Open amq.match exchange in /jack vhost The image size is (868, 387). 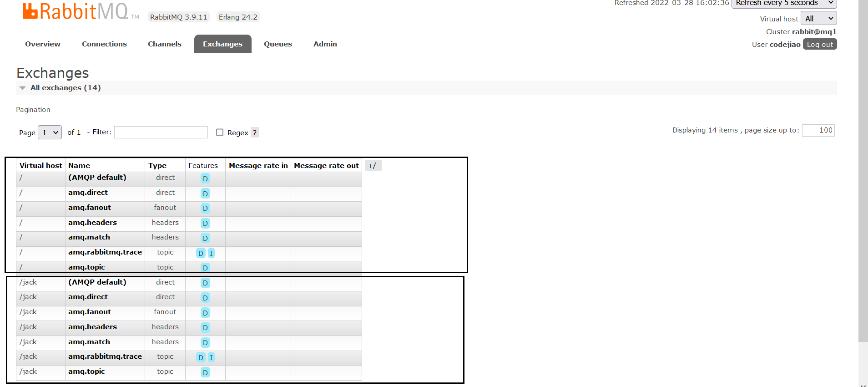coord(89,342)
